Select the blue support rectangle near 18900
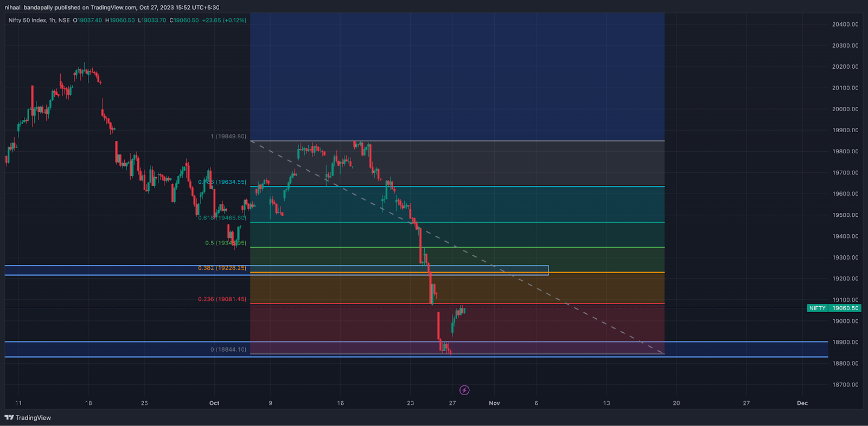Viewport: 868px width, 426px height. pyautogui.click(x=417, y=350)
